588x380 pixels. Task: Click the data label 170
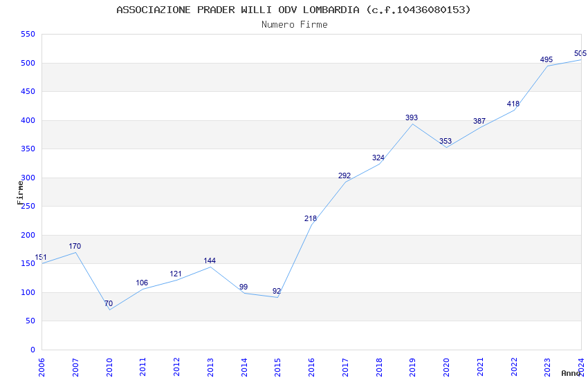(x=75, y=246)
